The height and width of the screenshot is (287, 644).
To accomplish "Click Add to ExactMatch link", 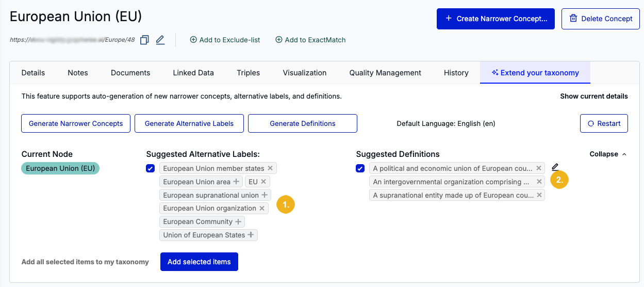I will 310,40.
